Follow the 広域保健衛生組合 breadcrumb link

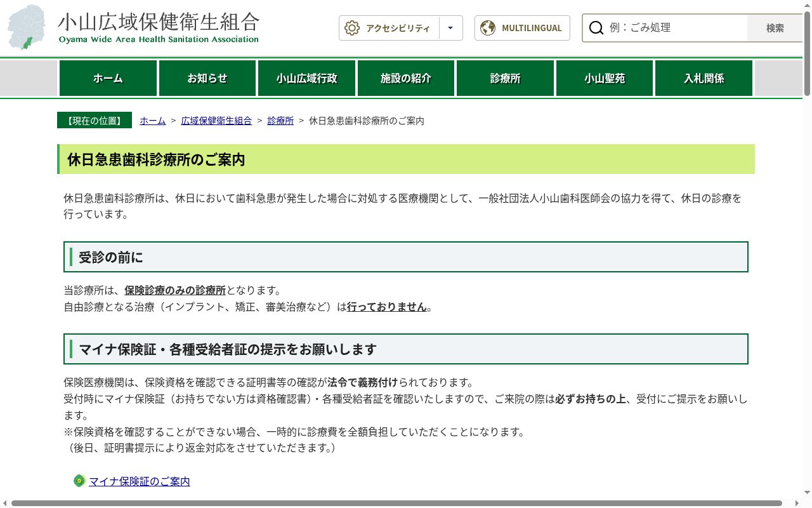pos(216,121)
